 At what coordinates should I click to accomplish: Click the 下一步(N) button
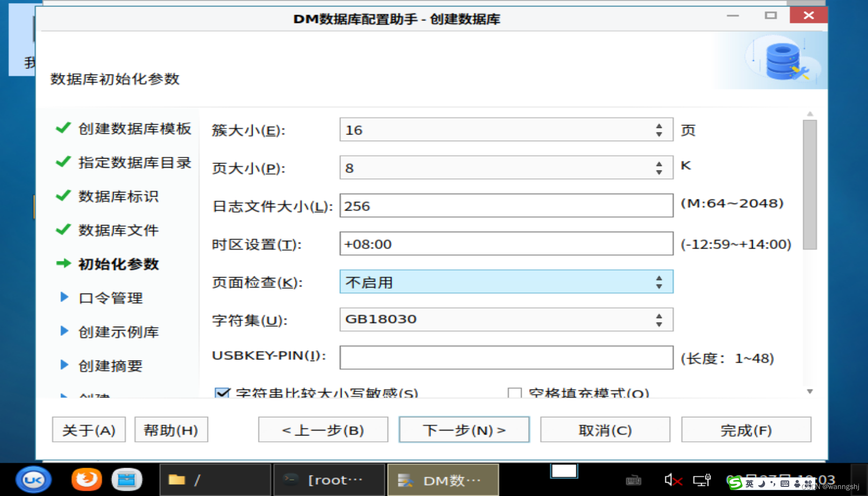pyautogui.click(x=463, y=430)
